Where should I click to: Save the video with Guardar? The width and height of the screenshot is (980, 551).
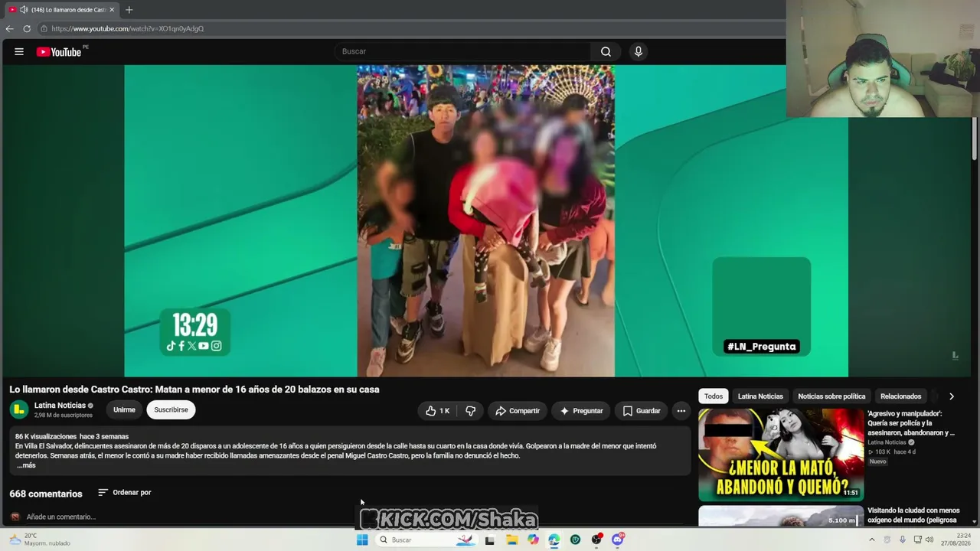point(641,411)
